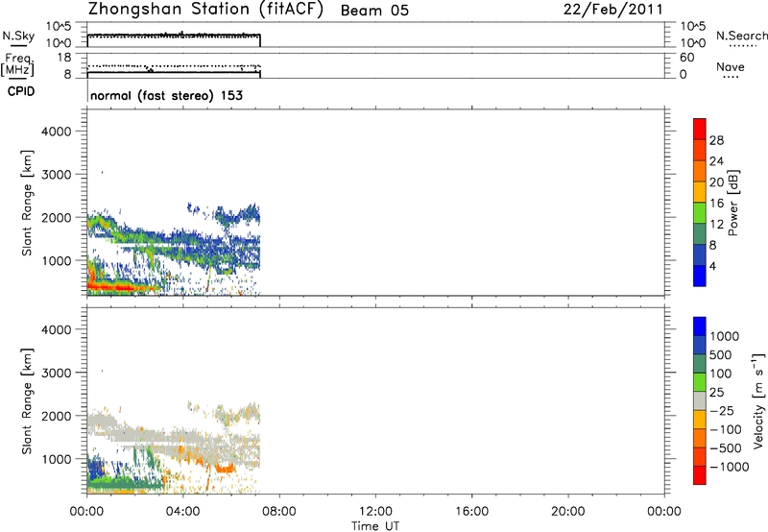Click the 'Beam 05' label
Image resolution: width=768 pixels, height=532 pixels.
click(374, 11)
